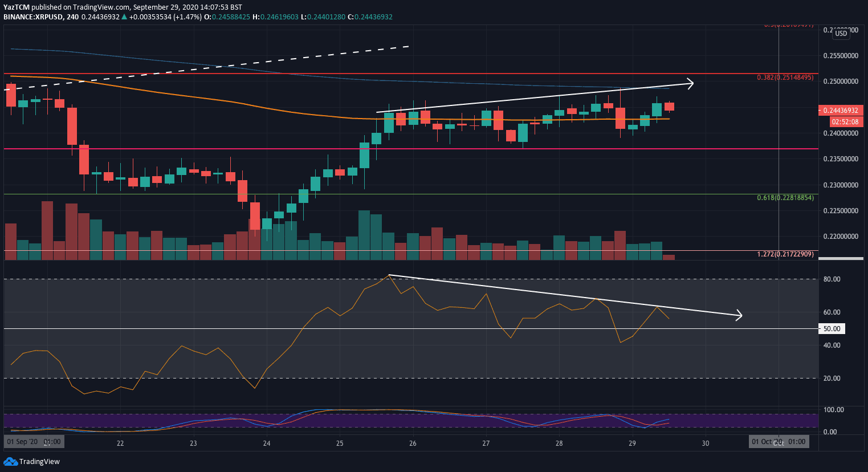The image size is (868, 472).
Task: Click date 27 on the time axis
Action: point(486,443)
